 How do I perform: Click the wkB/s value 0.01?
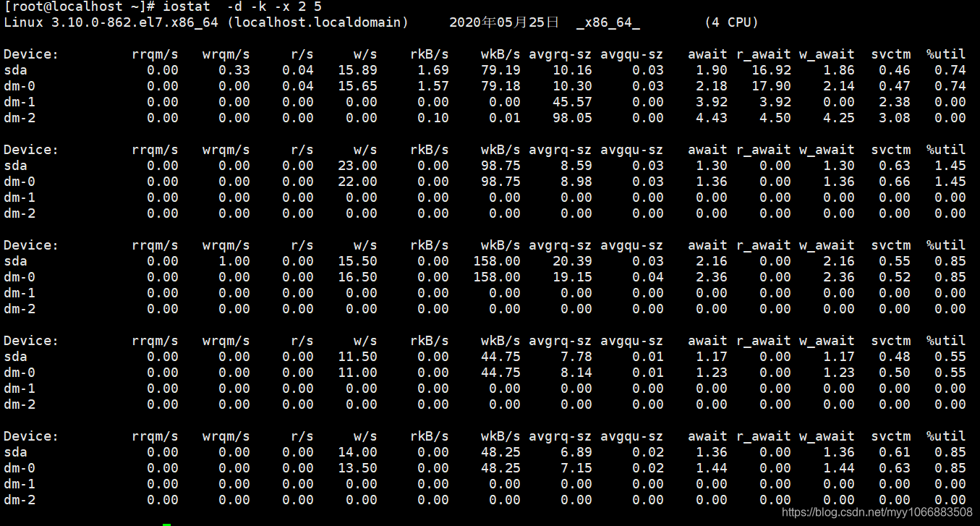tap(504, 118)
